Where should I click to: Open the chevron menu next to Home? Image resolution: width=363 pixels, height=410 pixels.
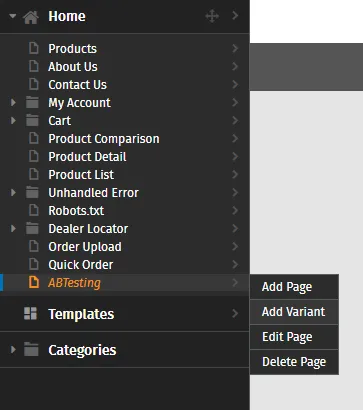click(235, 15)
